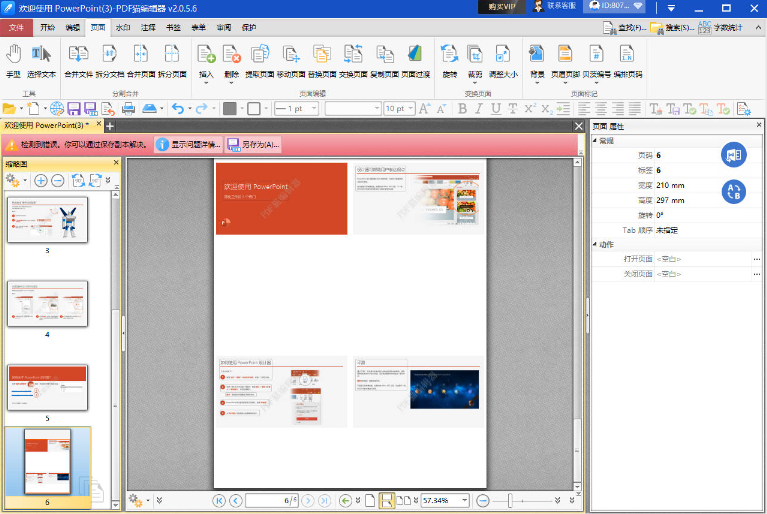Select the Hand tool (手型)
767x514 pixels.
pos(13,59)
